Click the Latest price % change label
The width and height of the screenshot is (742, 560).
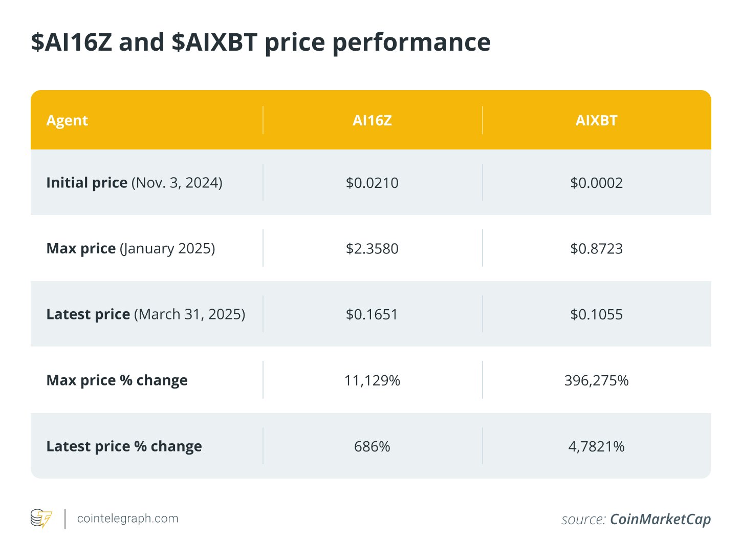coord(124,446)
